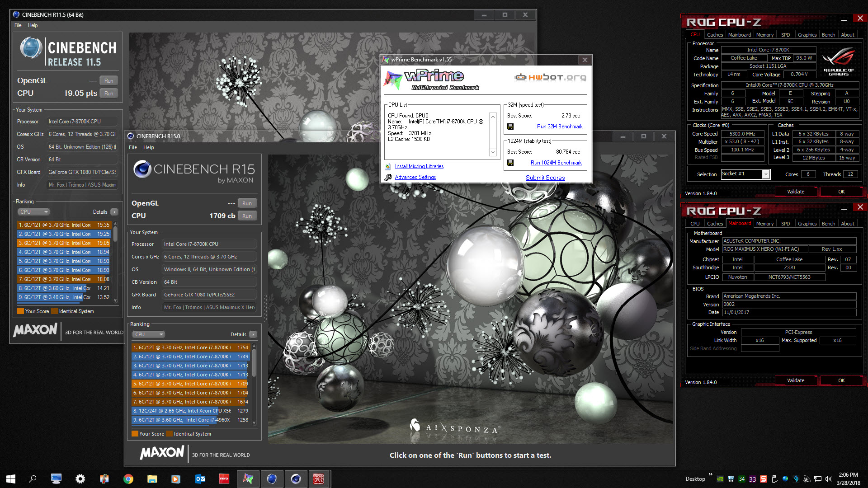This screenshot has width=868, height=488.
Task: Click Run 32M Benchmark link
Action: (x=560, y=127)
